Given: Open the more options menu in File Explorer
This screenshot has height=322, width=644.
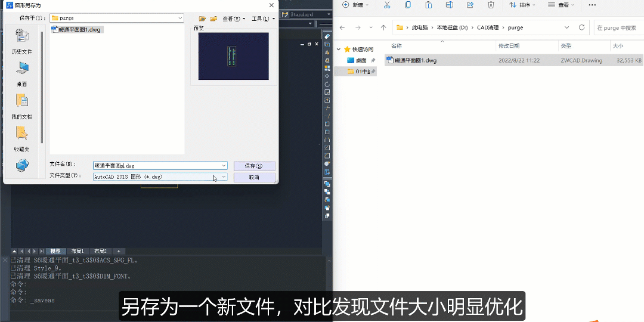Looking at the screenshot, I should 592,5.
